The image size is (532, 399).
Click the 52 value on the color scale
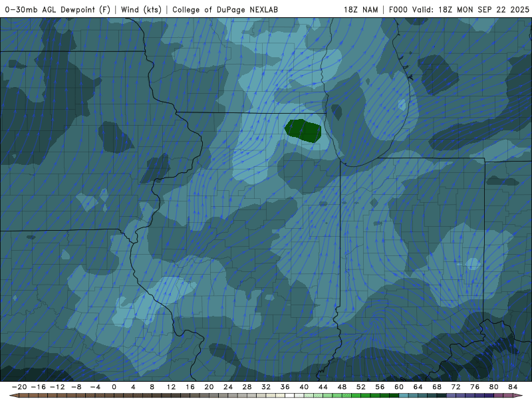pos(361,387)
